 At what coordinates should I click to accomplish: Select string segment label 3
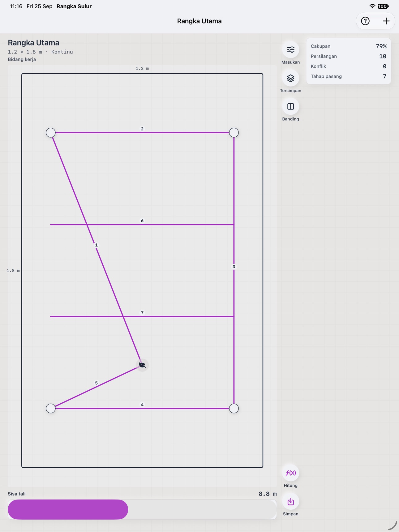234,267
